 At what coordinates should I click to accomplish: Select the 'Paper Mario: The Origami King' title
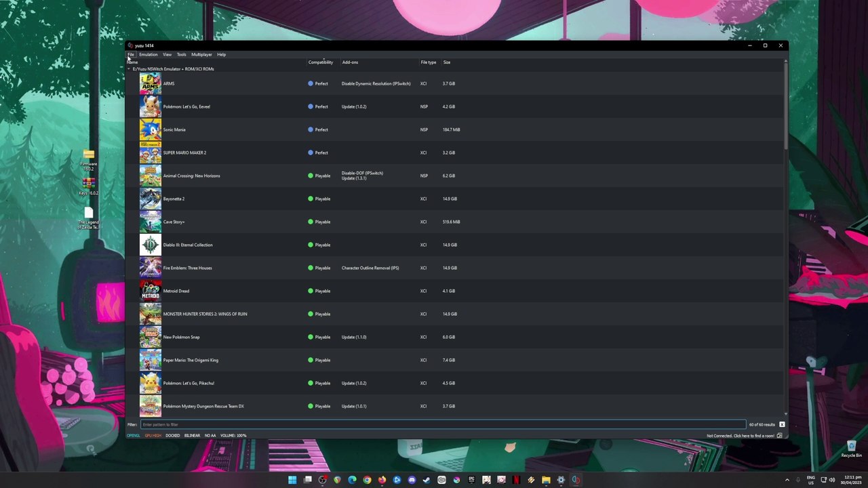[x=191, y=360]
